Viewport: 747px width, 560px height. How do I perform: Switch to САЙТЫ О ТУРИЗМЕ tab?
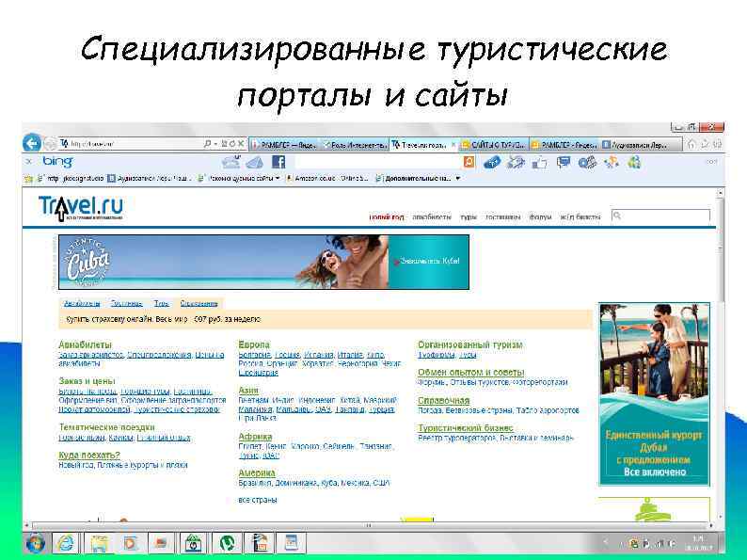494,144
